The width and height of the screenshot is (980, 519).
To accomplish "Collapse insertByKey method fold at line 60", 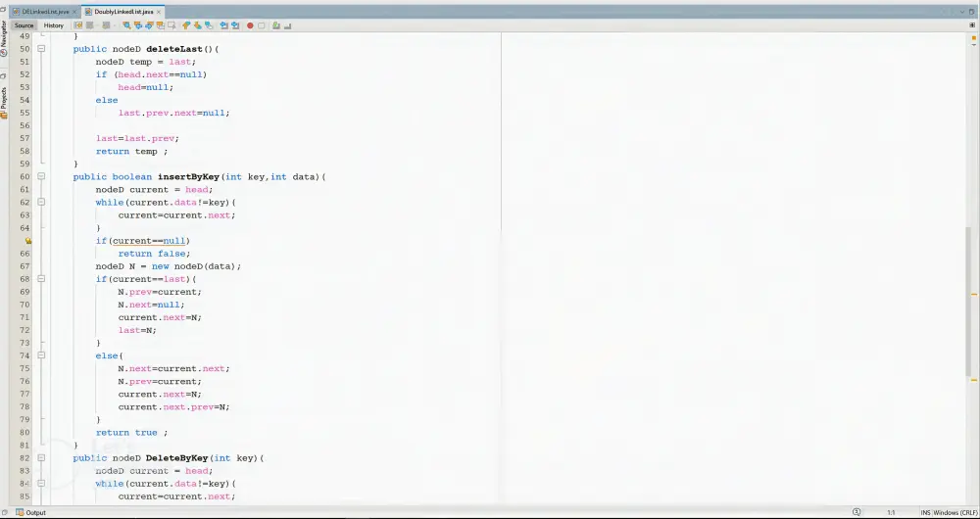I will [x=41, y=176].
